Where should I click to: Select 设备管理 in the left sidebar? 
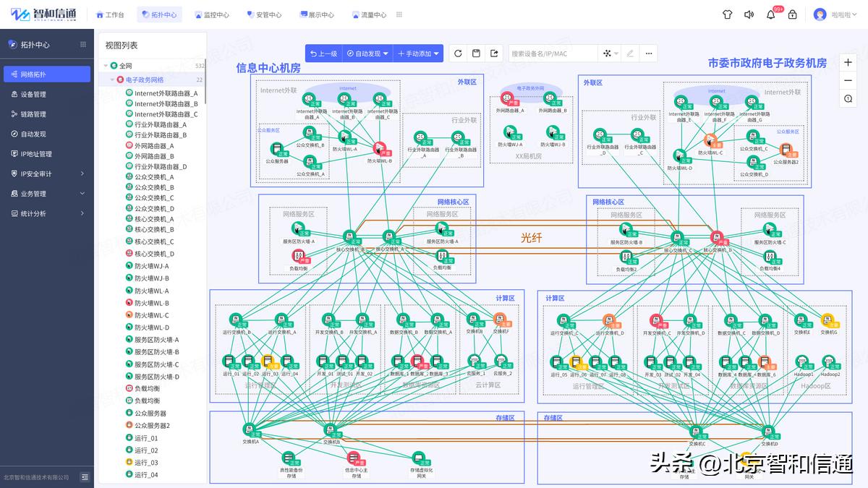[x=43, y=93]
